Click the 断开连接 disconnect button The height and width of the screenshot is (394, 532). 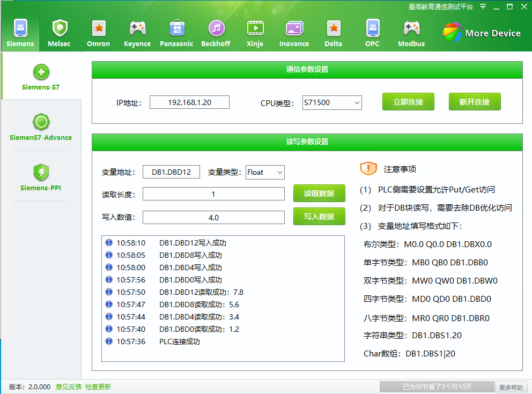click(x=475, y=102)
